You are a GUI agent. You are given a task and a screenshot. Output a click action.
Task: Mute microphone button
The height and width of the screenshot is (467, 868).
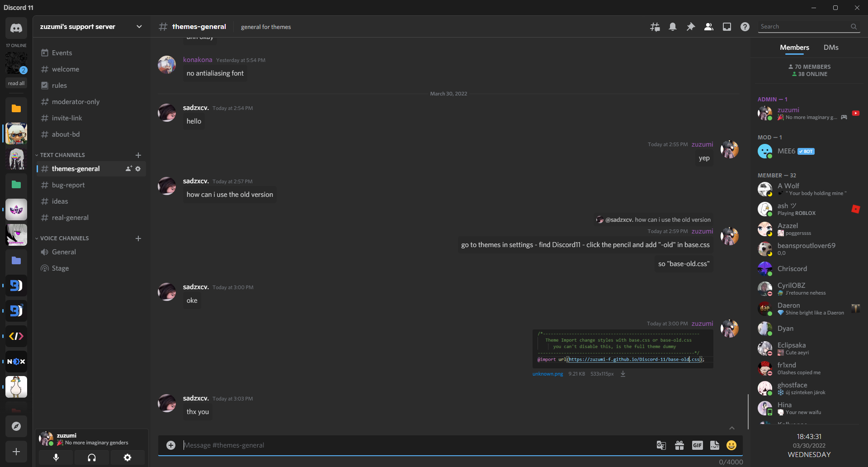56,457
